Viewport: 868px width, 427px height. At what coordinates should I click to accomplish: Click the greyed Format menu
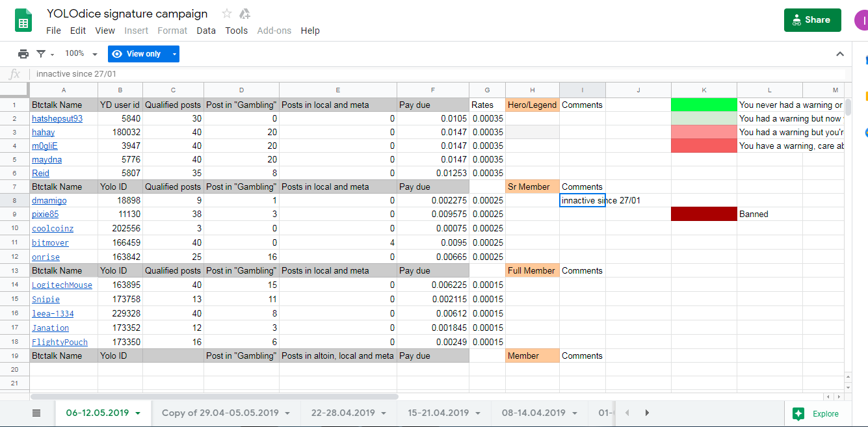point(172,31)
